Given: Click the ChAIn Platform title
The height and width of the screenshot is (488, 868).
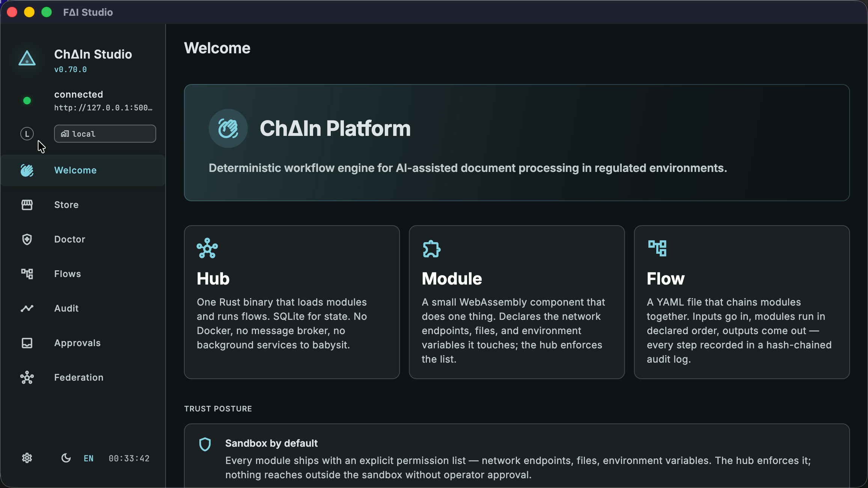Looking at the screenshot, I should pos(335,128).
